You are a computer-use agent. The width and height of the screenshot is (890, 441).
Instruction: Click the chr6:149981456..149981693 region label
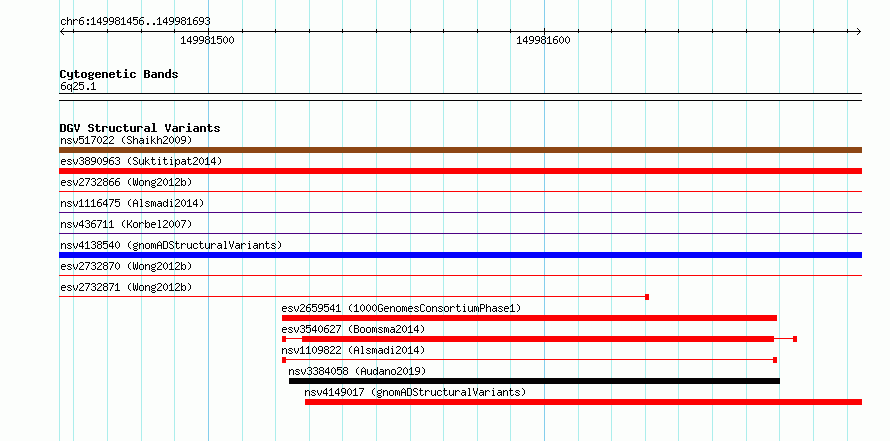click(135, 21)
